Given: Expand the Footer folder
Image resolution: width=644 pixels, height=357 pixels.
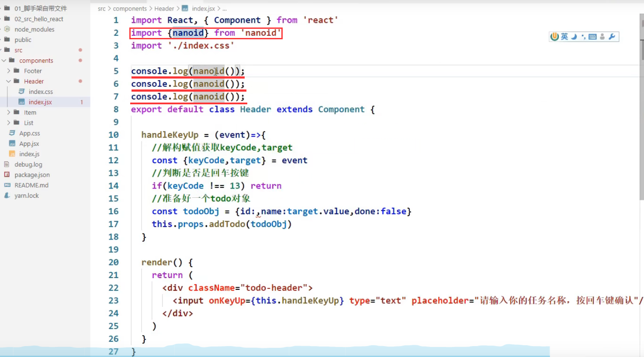Looking at the screenshot, I should [x=9, y=71].
